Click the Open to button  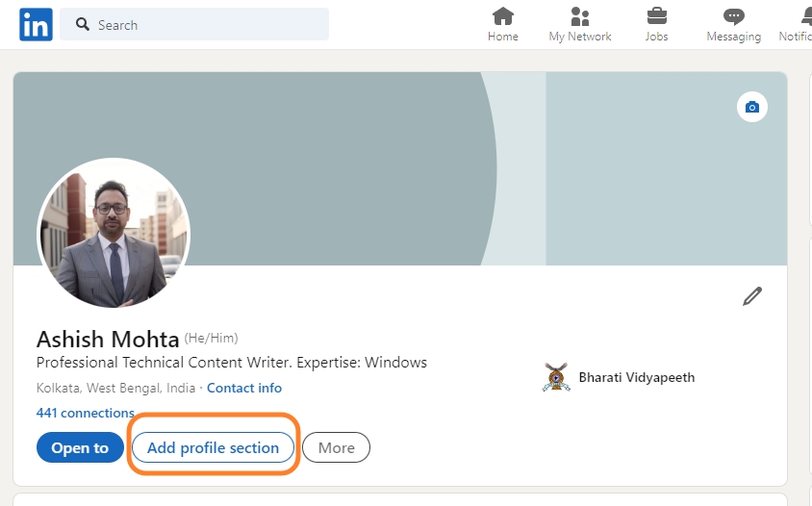pos(80,447)
